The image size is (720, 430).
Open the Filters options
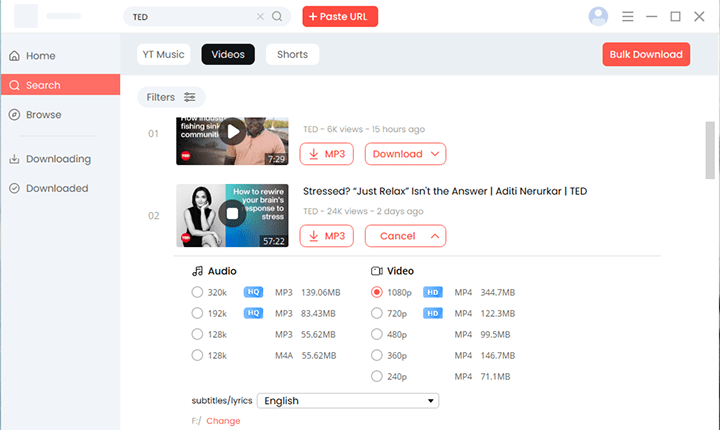tap(171, 97)
